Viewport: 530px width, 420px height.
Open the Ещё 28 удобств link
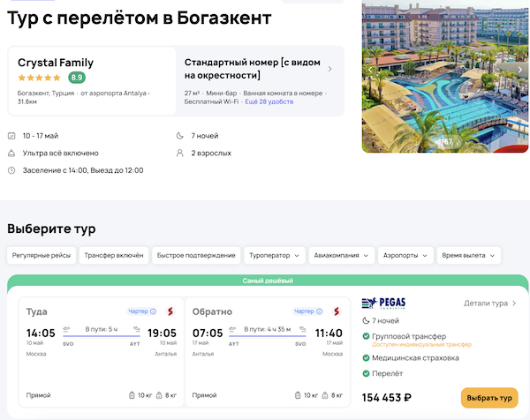coord(269,101)
